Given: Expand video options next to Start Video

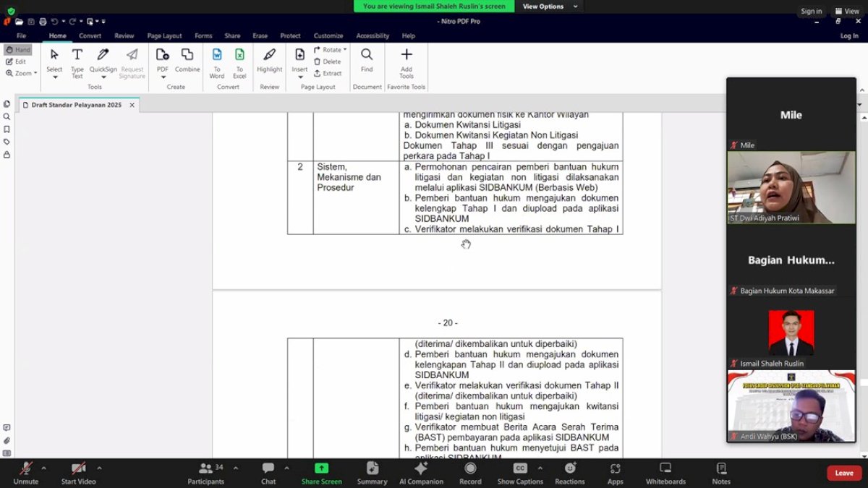Looking at the screenshot, I should pos(99,468).
